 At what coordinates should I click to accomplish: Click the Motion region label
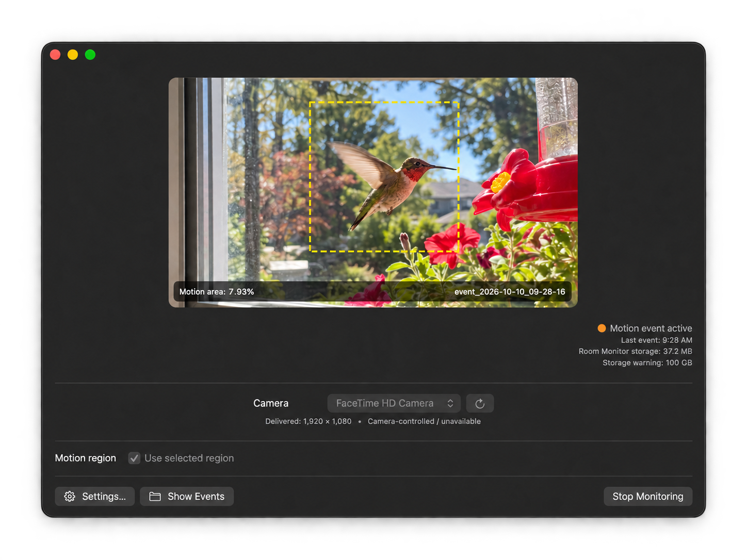point(86,458)
